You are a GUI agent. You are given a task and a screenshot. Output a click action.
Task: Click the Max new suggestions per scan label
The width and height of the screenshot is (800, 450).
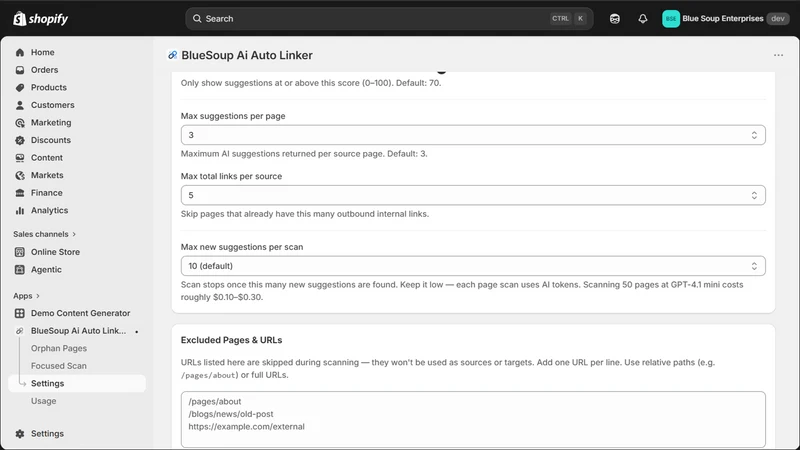(x=242, y=247)
